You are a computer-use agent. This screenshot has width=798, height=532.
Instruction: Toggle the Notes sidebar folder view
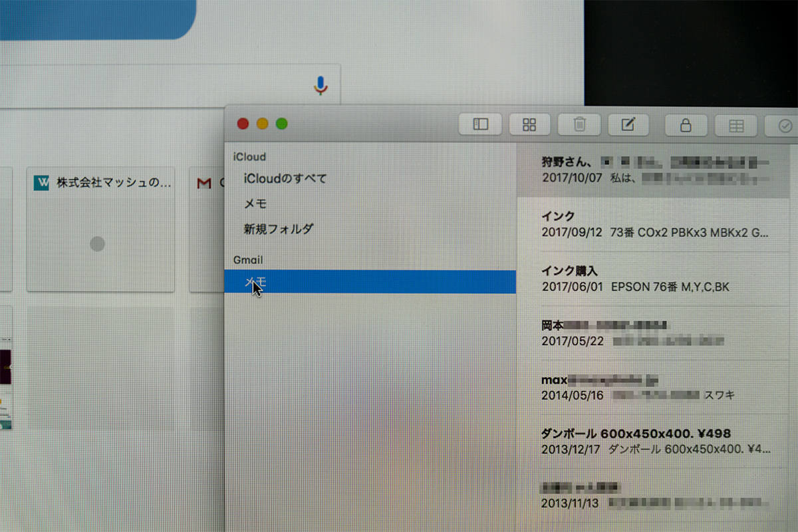[481, 124]
